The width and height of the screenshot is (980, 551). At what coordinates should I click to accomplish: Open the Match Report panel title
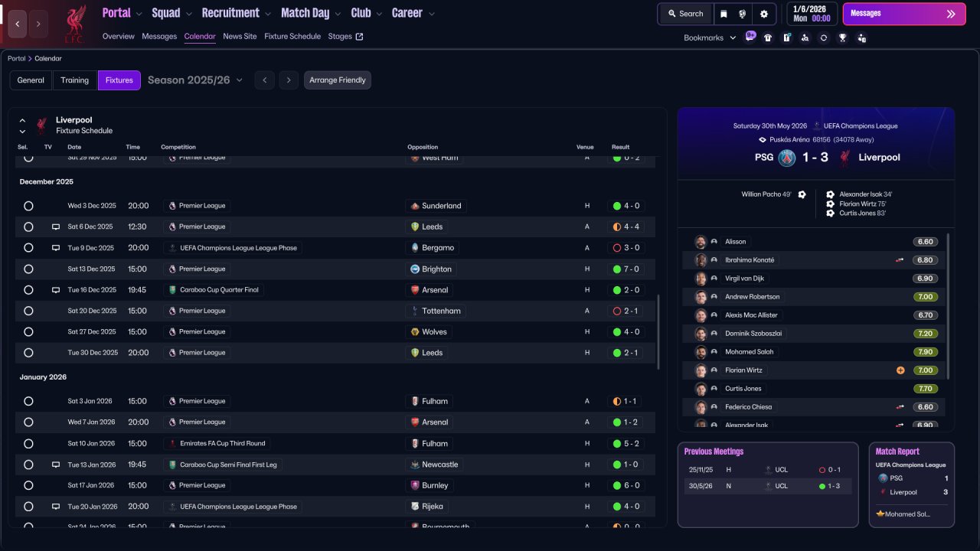898,452
